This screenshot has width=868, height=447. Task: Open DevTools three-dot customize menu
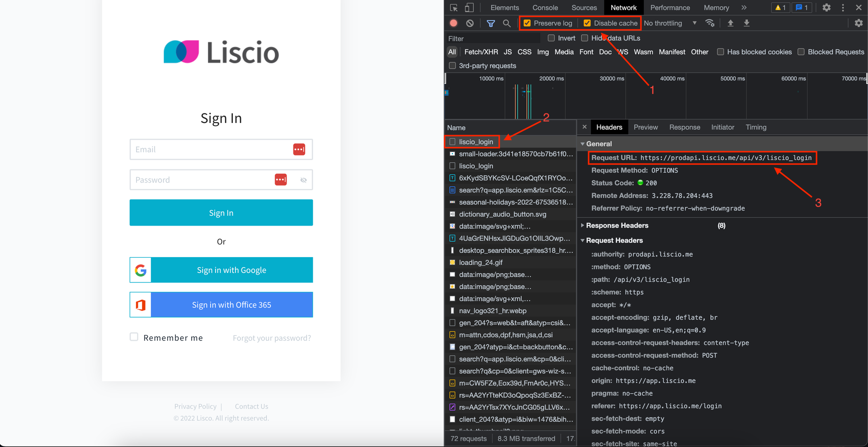point(843,8)
